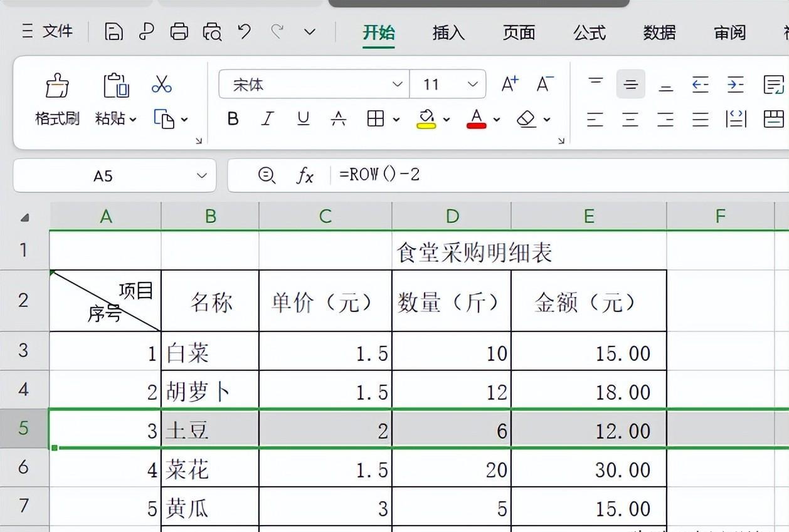Click the fx Insert Function icon

(x=305, y=176)
